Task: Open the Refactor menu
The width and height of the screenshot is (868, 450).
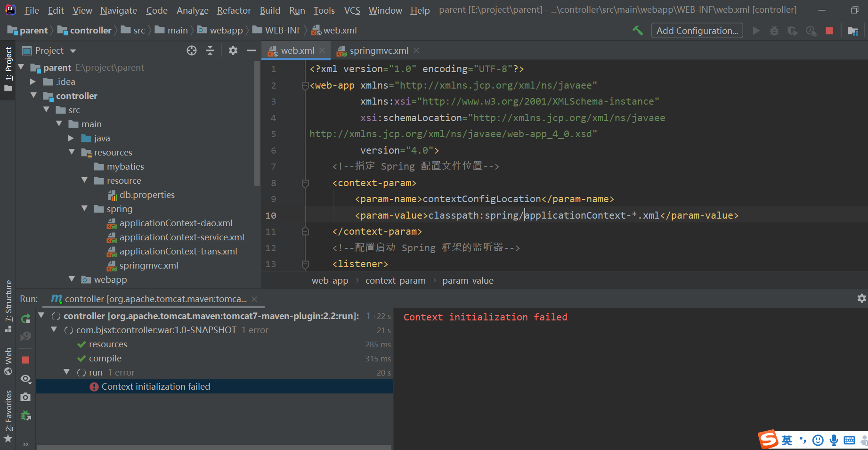Action: pyautogui.click(x=234, y=10)
